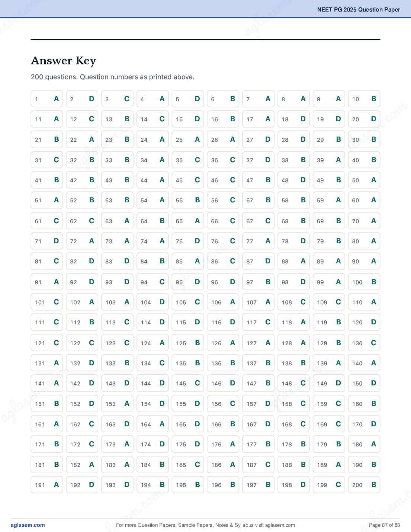This screenshot has height=532, width=411.
Task: Click answer box numbered 183
Action: click(x=117, y=465)
